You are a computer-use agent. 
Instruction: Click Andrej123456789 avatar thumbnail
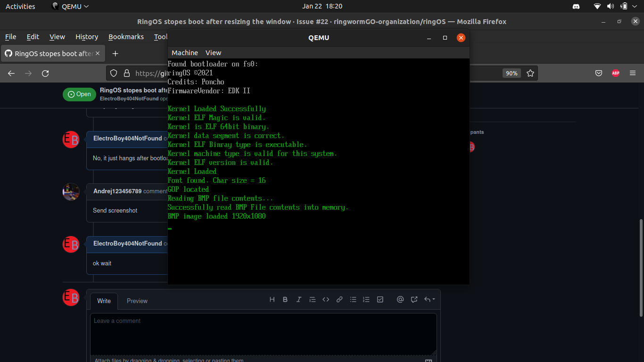[x=71, y=191]
